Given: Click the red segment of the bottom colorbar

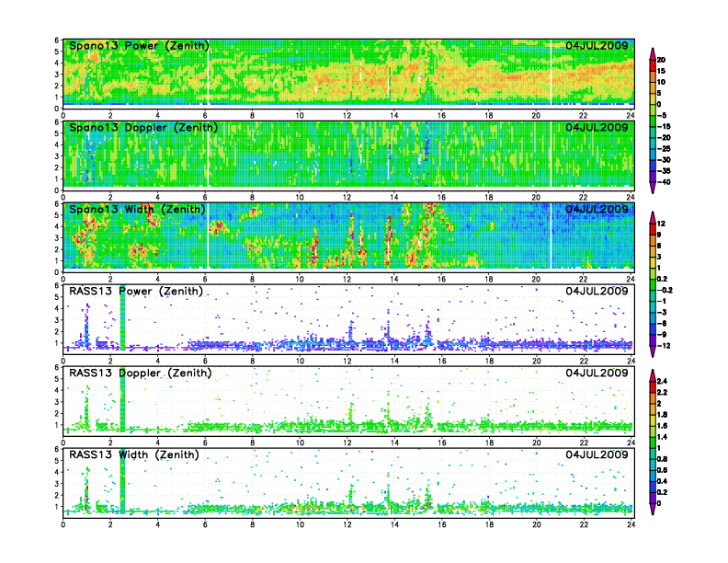Looking at the screenshot, I should click(653, 387).
